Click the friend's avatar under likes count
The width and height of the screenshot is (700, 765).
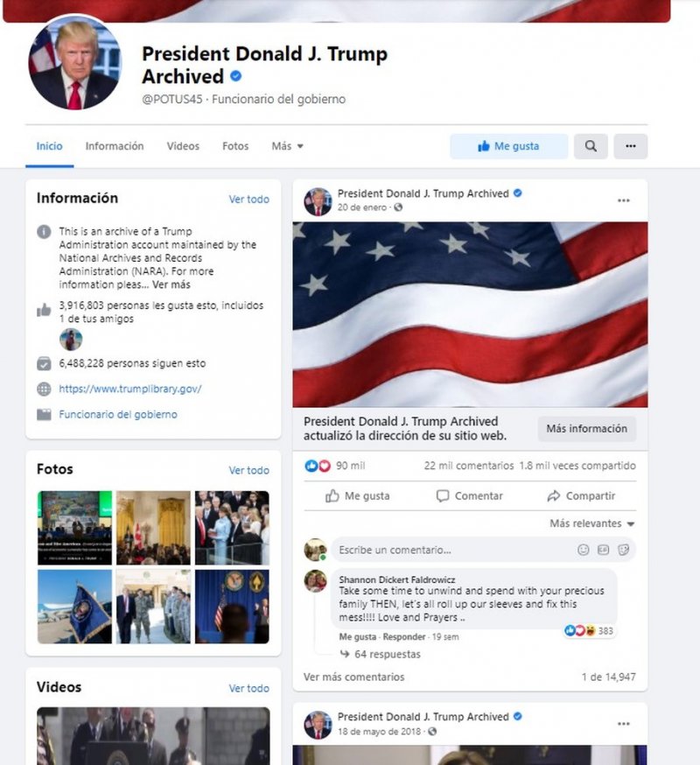pyautogui.click(x=71, y=340)
